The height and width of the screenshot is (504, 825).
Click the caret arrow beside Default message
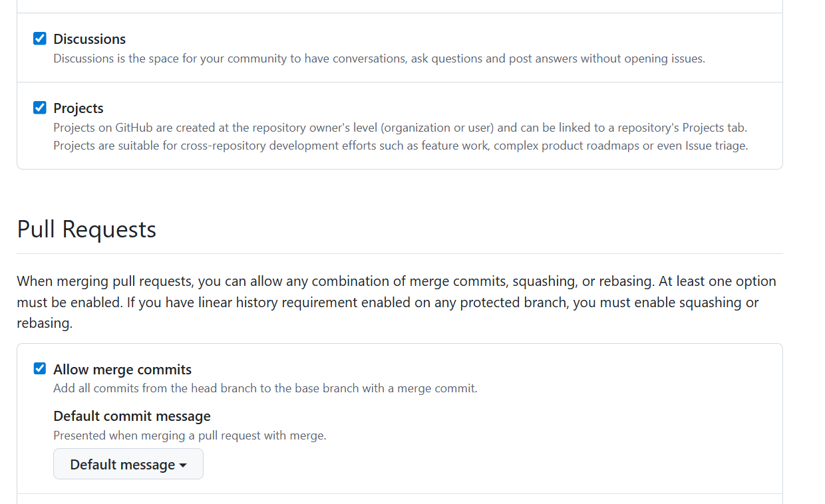pyautogui.click(x=183, y=465)
